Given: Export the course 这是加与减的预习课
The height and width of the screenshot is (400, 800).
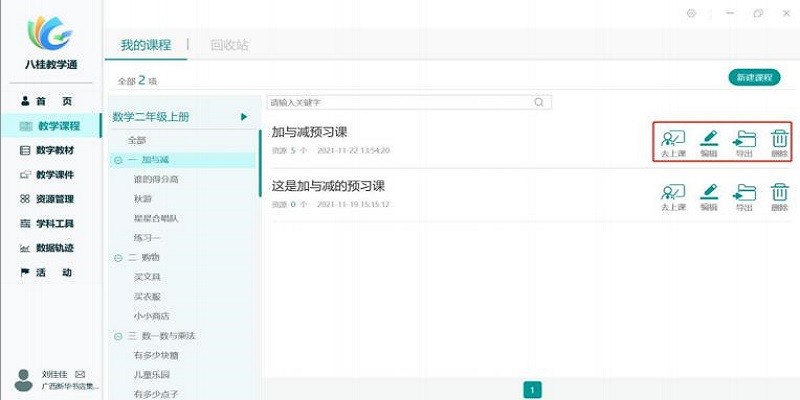Looking at the screenshot, I should 744,192.
